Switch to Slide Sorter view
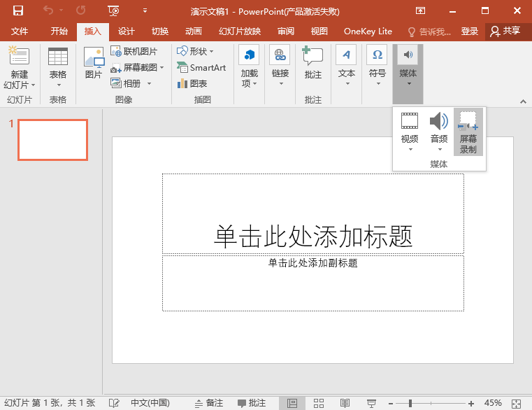Viewport: 532px width, 410px height. coord(319,403)
